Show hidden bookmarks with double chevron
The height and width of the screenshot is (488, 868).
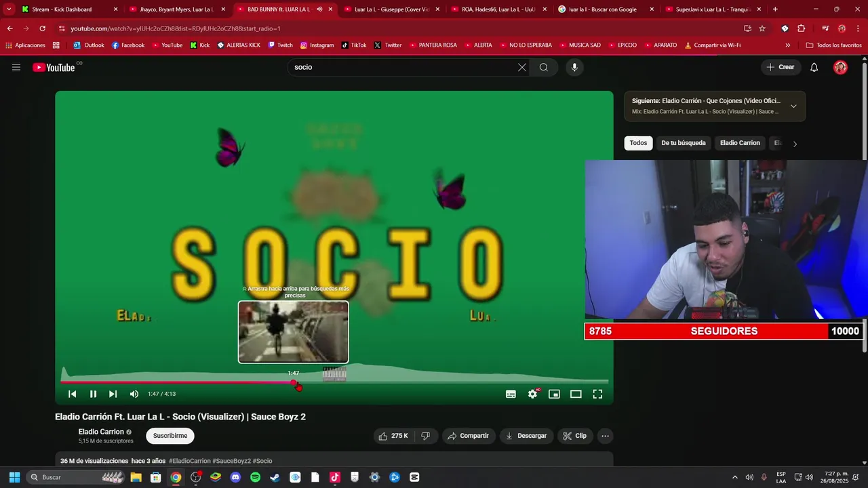point(787,45)
